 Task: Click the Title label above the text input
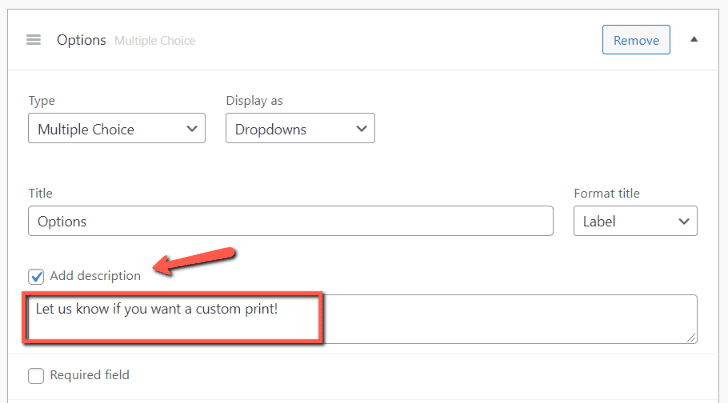pyautogui.click(x=41, y=193)
